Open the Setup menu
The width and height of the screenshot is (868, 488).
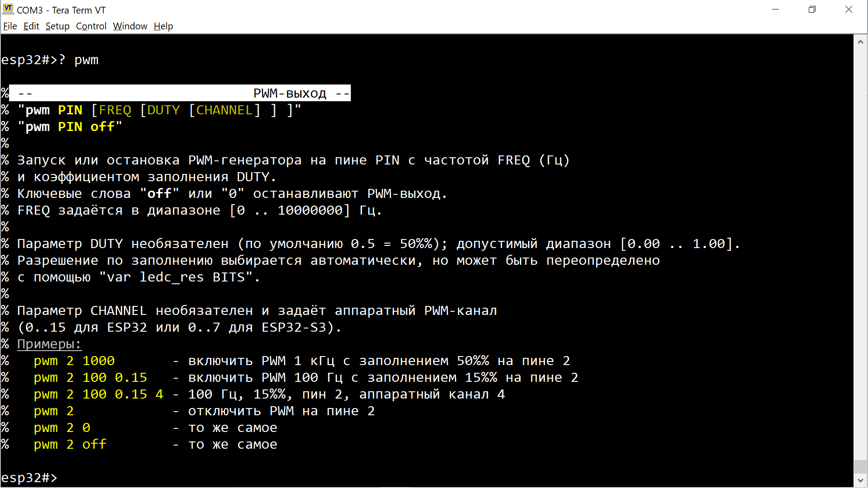coord(57,26)
